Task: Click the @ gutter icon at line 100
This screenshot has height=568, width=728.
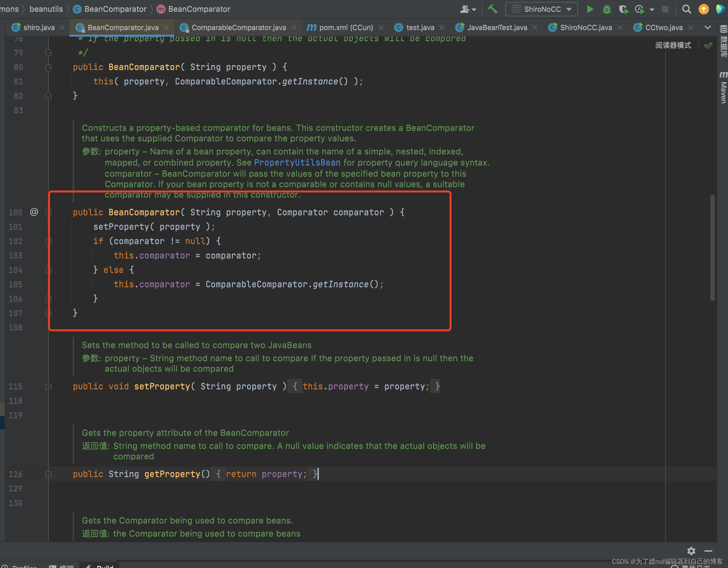Action: point(34,212)
